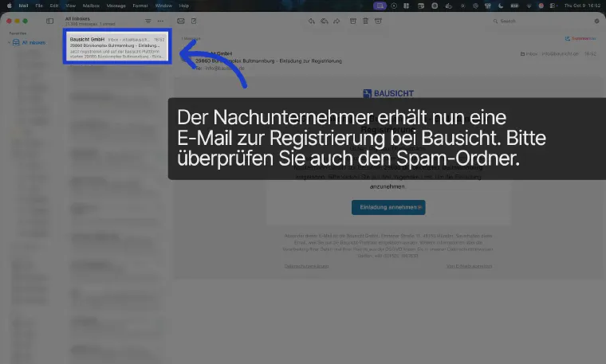Open the Datenschutzerklärung link
The width and height of the screenshot is (606, 364).
pyautogui.click(x=306, y=266)
